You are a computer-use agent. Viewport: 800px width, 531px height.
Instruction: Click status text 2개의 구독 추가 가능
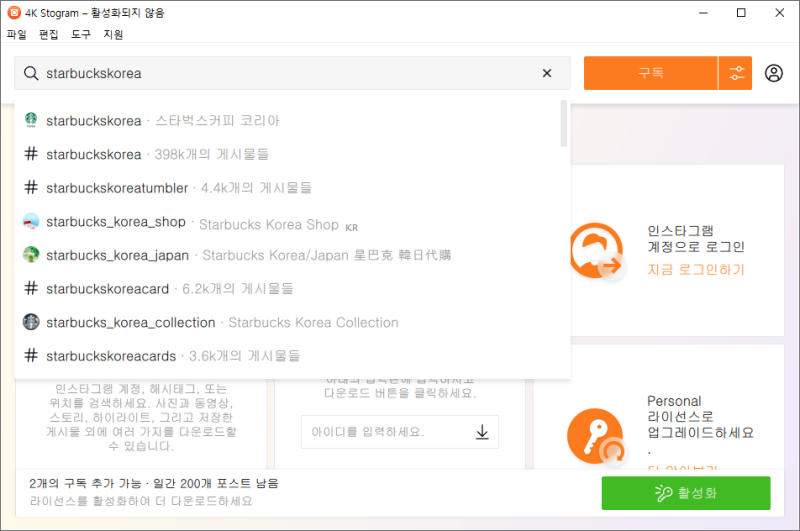point(85,483)
